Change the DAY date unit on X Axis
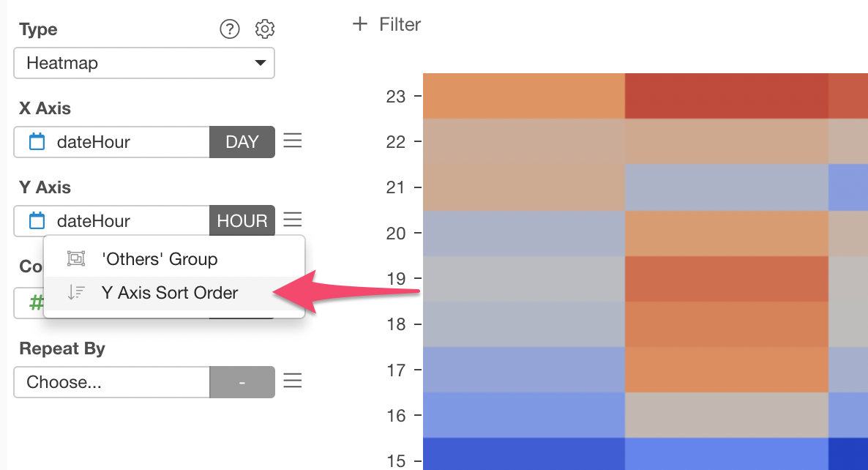 242,142
